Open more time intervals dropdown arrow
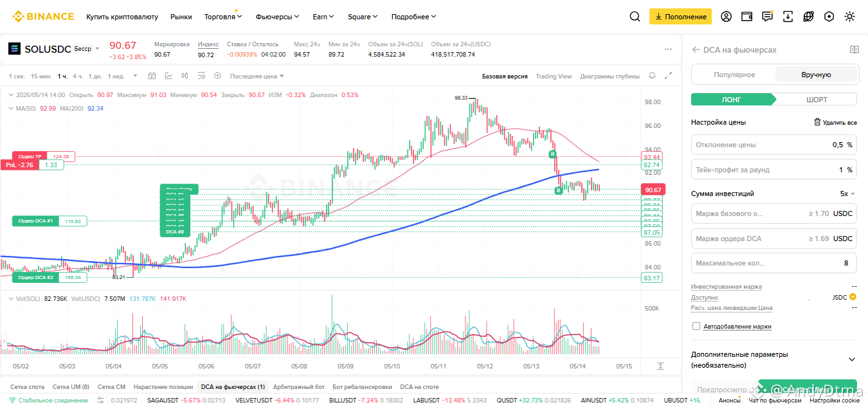The image size is (868, 407). click(135, 76)
